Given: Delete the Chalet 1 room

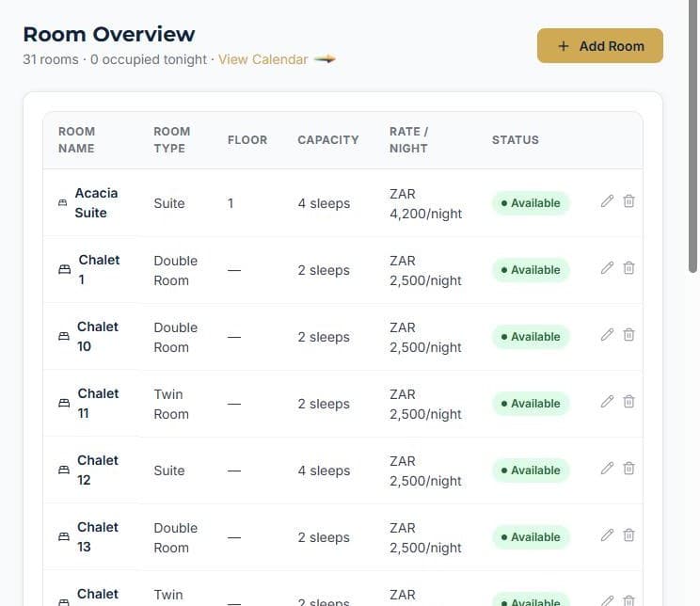Looking at the screenshot, I should tap(628, 268).
